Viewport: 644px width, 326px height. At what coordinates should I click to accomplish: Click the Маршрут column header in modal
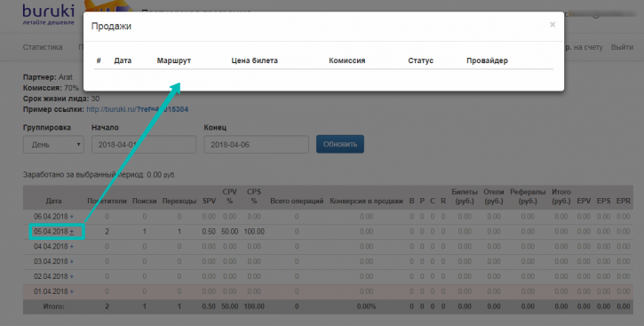174,60
